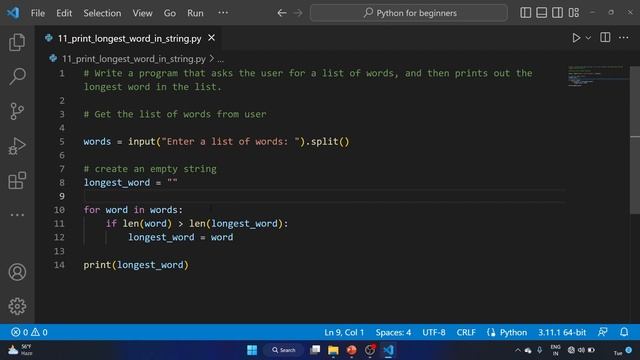Click the editor vertical scrollbar

(x=635, y=140)
